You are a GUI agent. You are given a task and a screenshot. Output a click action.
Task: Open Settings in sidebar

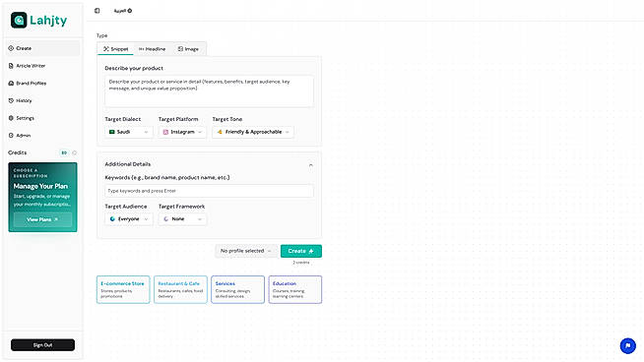[43, 118]
